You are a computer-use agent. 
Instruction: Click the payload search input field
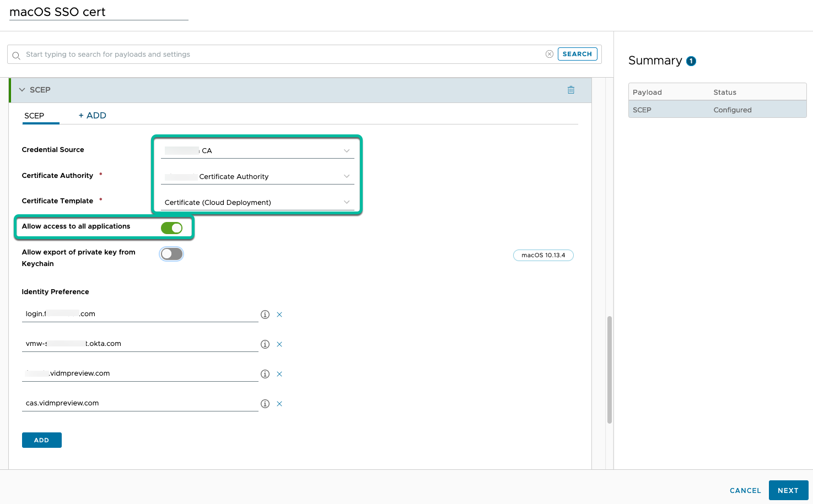tap(276, 54)
